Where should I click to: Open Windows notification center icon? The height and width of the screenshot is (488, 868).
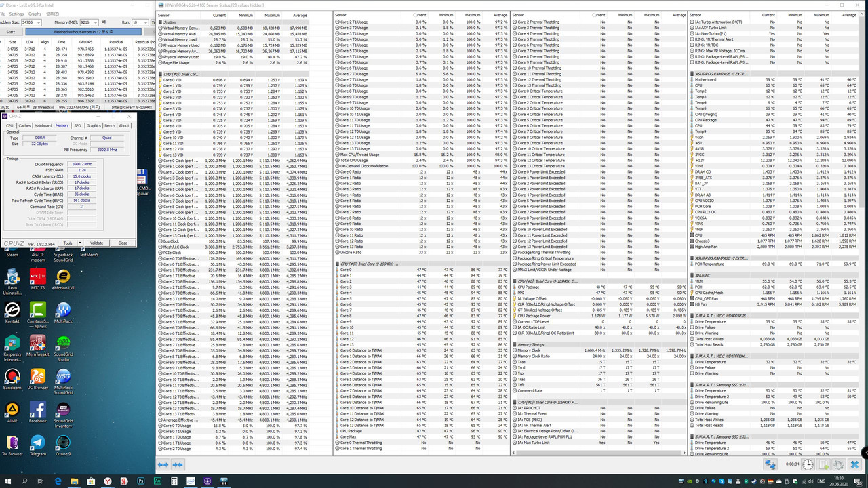(x=858, y=481)
